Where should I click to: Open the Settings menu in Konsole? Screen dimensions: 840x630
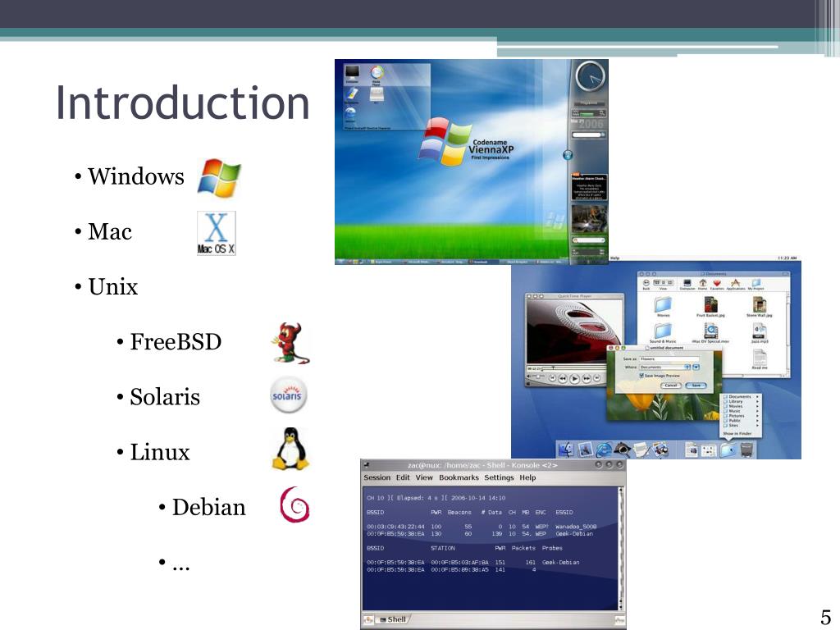click(499, 477)
